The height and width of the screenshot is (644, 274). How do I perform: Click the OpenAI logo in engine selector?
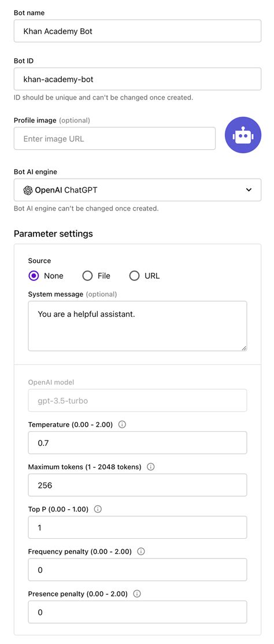coord(28,190)
